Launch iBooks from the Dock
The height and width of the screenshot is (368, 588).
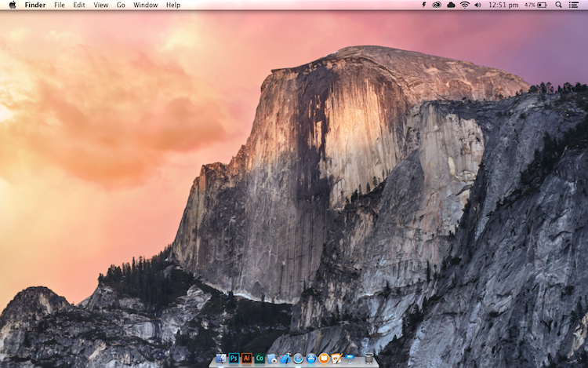[324, 359]
